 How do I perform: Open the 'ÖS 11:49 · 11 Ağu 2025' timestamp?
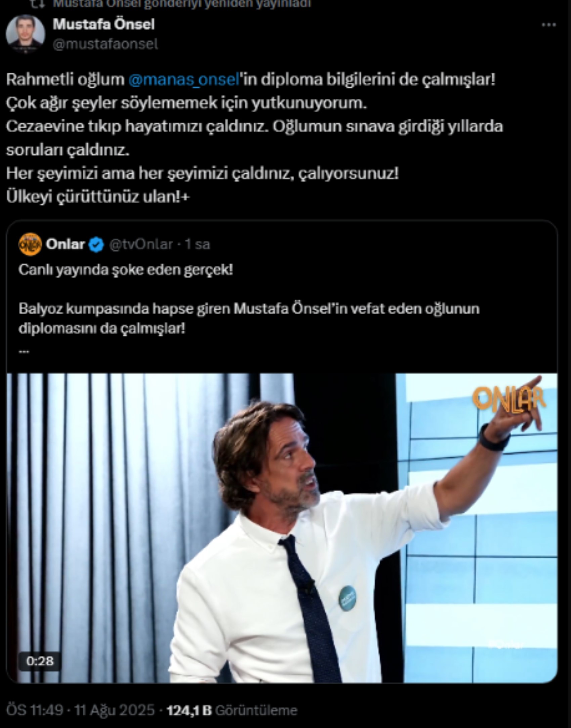(81, 711)
